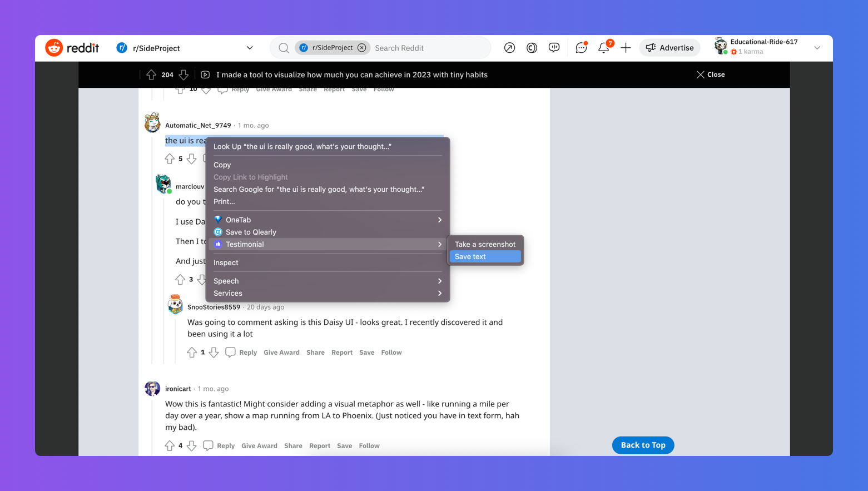Open Reddit Chat messages
868x491 pixels.
[581, 47]
